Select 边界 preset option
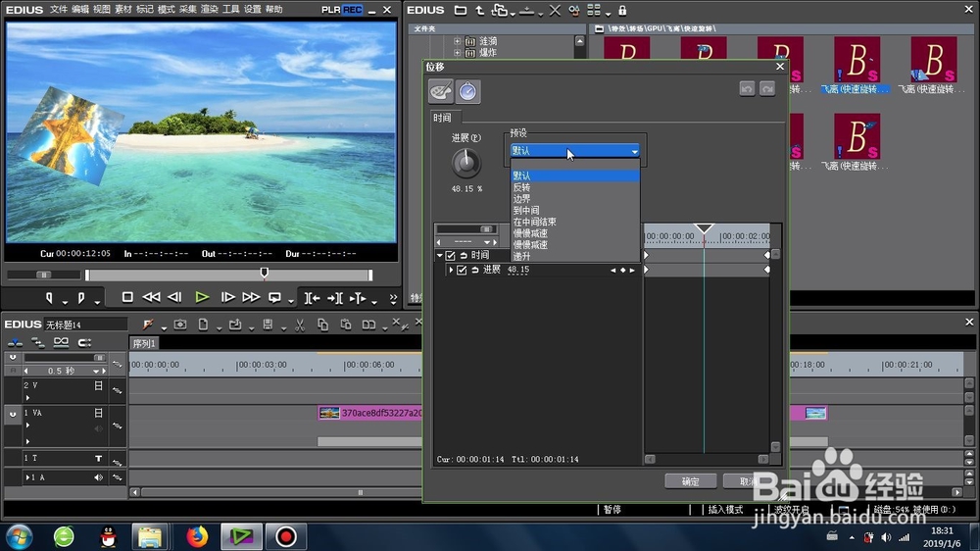Screen dimensions: 980x551 coord(575,199)
